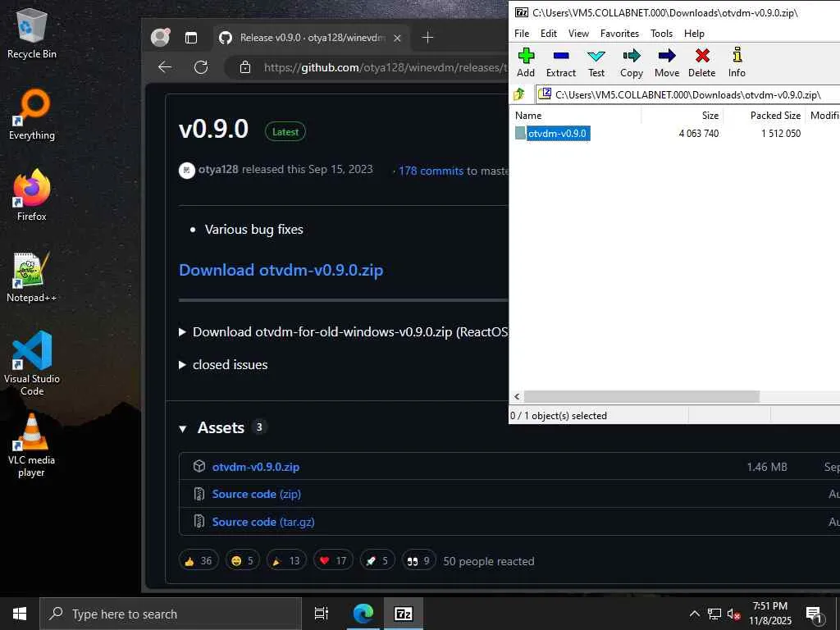Download otvdm-v0.9.0.zip from Assets list
Image resolution: width=840 pixels, height=630 pixels.
tap(256, 467)
